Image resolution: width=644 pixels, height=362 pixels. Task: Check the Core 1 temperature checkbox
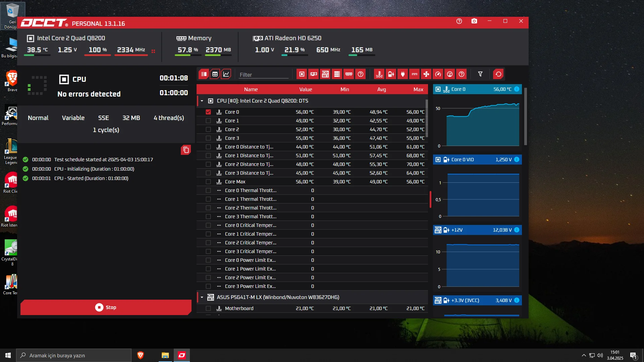[x=208, y=121]
